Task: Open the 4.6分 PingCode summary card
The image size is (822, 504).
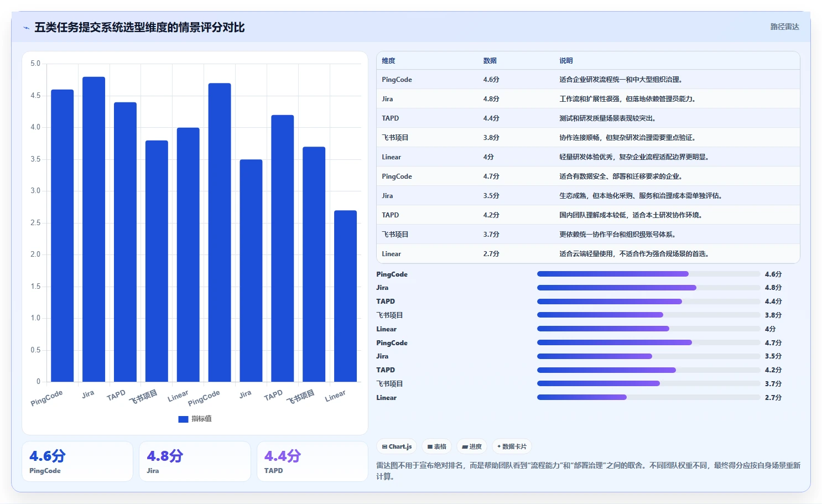Action: pyautogui.click(x=77, y=461)
